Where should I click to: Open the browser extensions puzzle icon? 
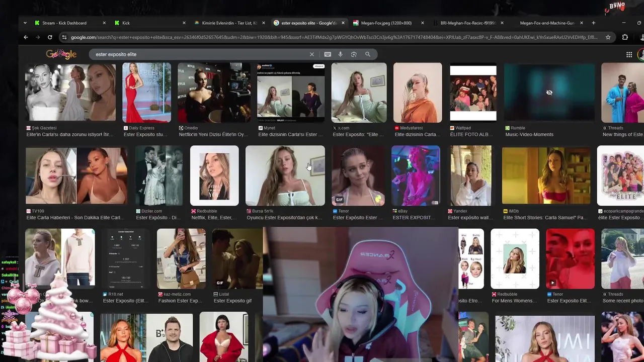625,37
